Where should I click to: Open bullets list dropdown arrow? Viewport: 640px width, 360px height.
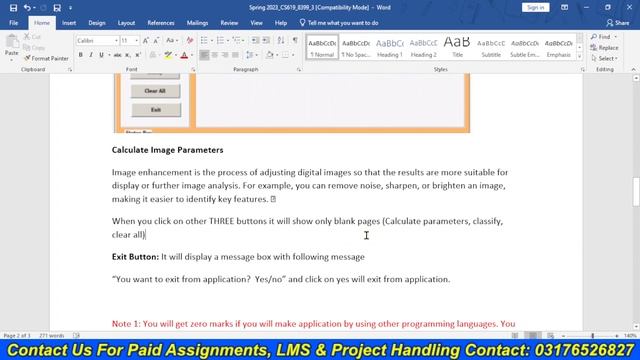[212, 40]
